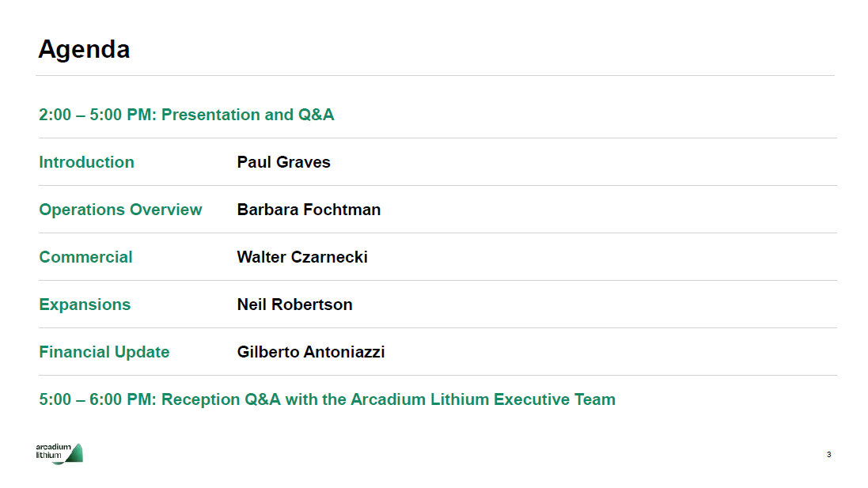Select the Expansions agenda item

coord(85,305)
